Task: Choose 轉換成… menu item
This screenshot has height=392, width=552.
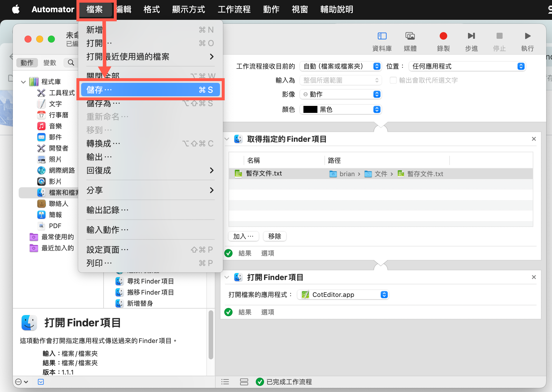Action: 150,143
